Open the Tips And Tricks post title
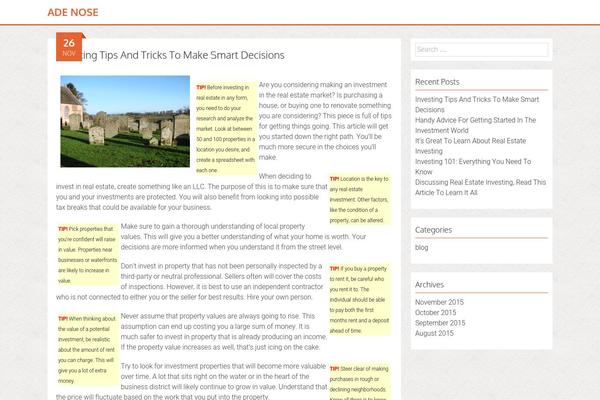Image resolution: width=600 pixels, height=400 pixels. (x=184, y=55)
